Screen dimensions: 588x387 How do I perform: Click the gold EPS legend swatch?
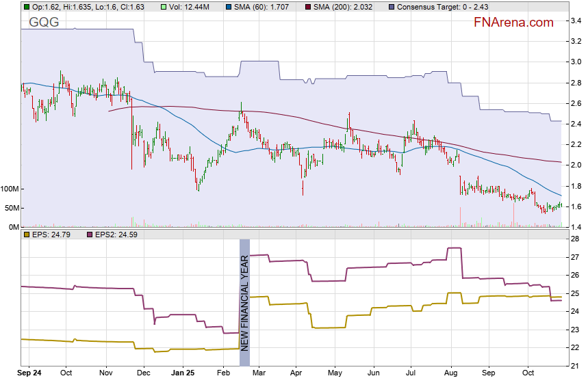click(26, 235)
